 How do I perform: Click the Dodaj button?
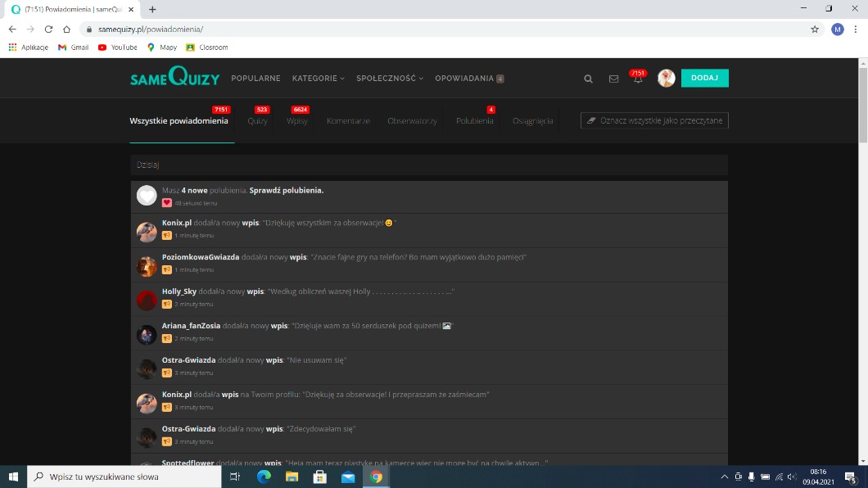pyautogui.click(x=704, y=78)
